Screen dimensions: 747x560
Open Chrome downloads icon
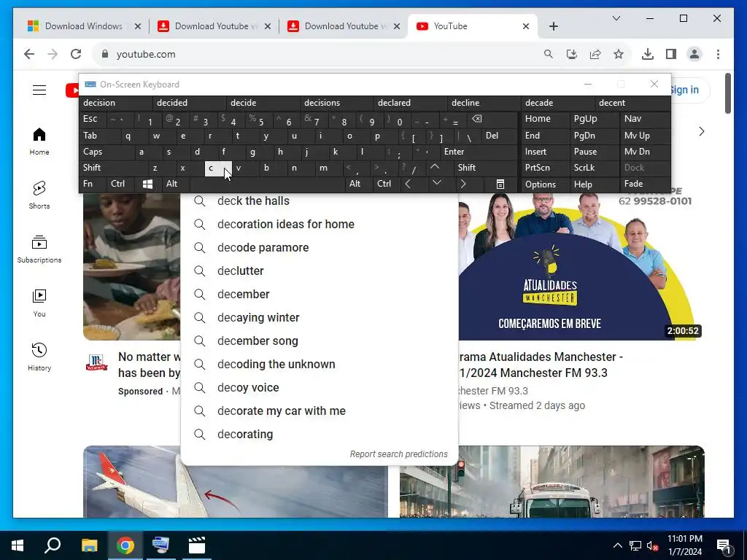pos(648,54)
